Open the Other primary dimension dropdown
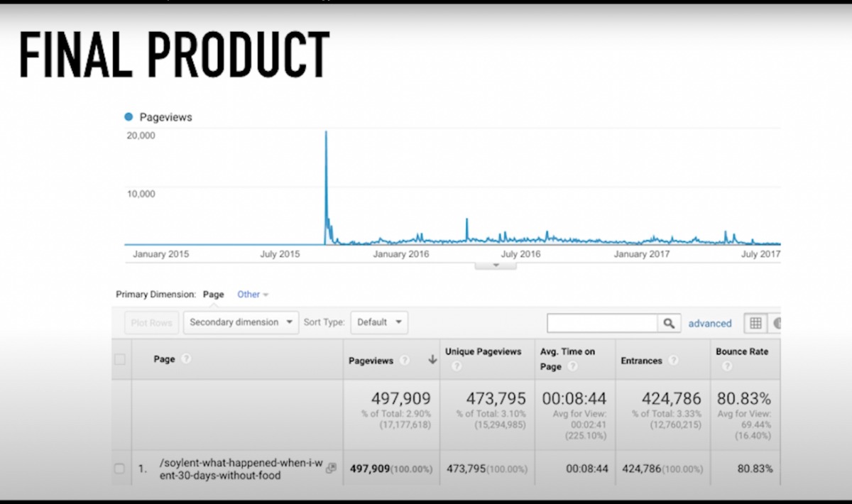The width and height of the screenshot is (852, 504). [x=253, y=295]
